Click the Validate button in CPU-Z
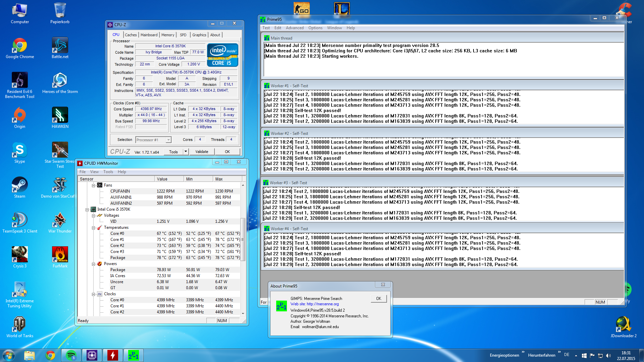The image size is (644, 362). tap(202, 152)
